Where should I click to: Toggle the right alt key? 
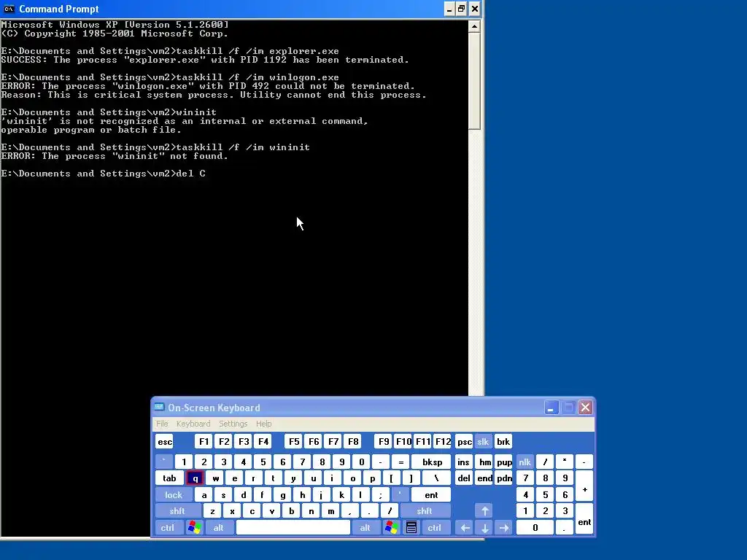pyautogui.click(x=365, y=528)
